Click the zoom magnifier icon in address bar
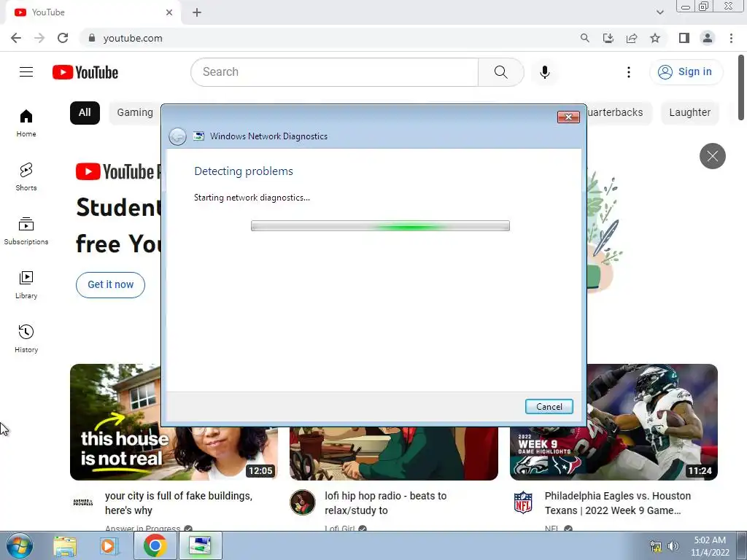 (584, 38)
